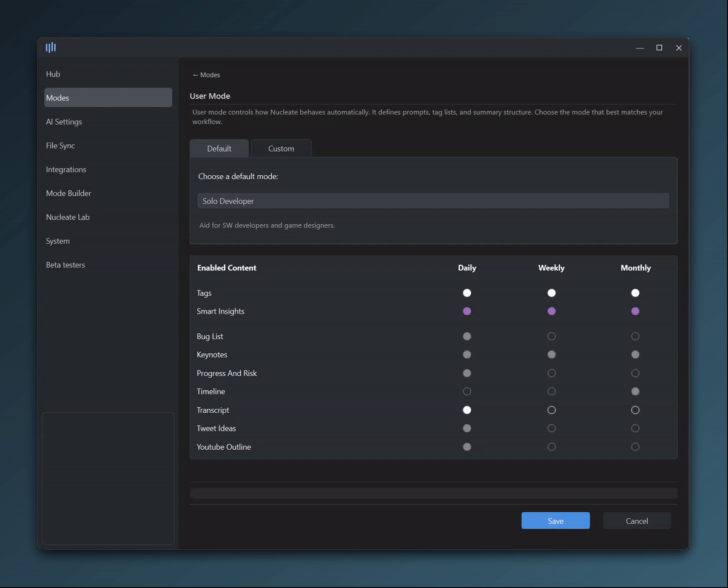Toggle Tags for Daily

click(467, 293)
